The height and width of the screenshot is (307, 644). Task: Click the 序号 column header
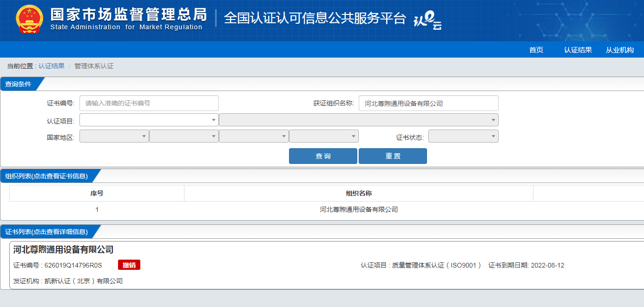point(97,193)
